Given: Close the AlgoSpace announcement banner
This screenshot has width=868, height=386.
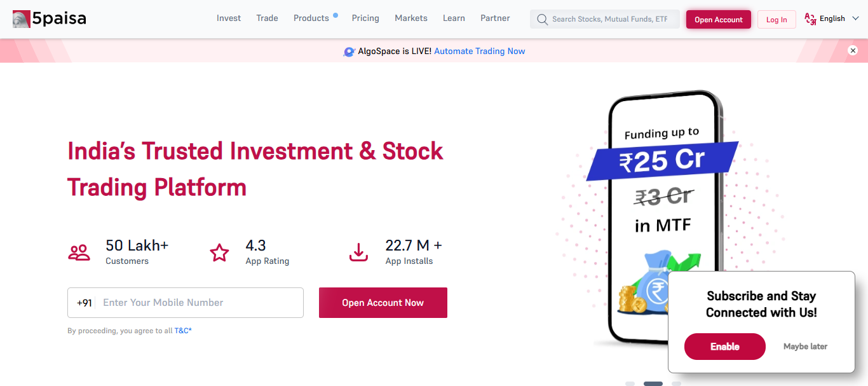Looking at the screenshot, I should tap(853, 51).
